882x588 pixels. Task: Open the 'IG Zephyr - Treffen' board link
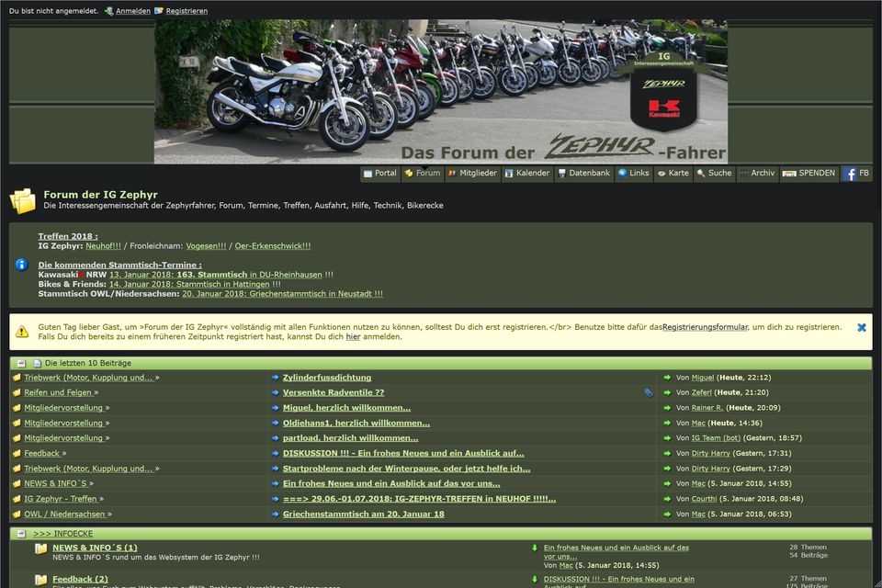tap(61, 499)
